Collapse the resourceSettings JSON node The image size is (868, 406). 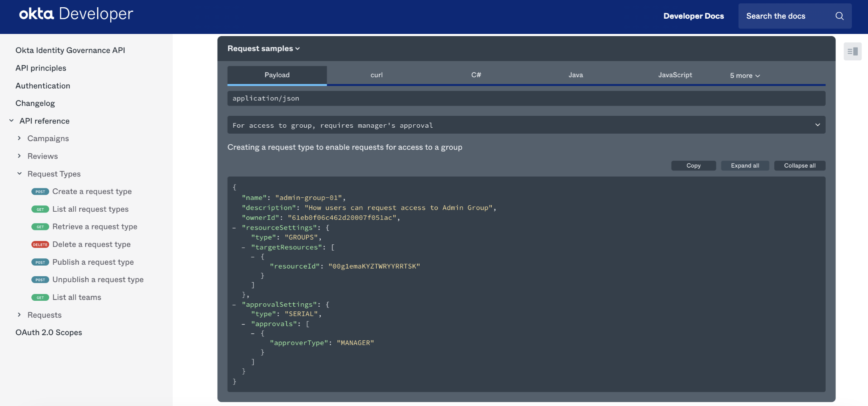point(234,228)
